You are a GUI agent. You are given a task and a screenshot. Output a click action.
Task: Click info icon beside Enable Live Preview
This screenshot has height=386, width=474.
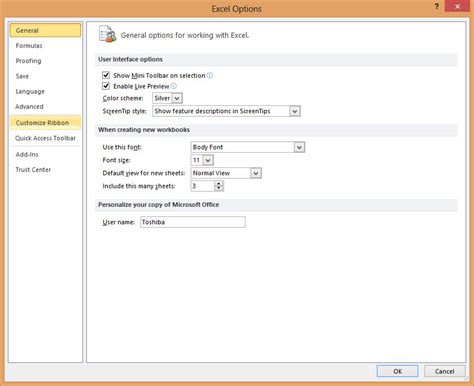174,86
